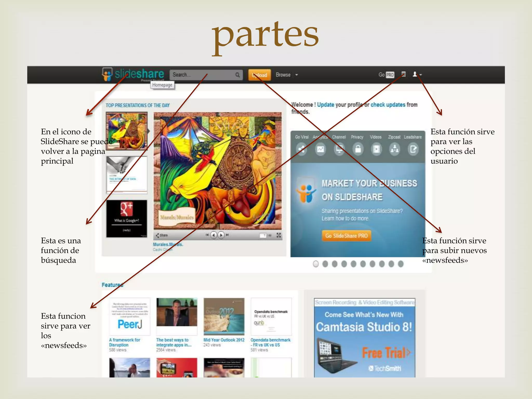Open the Mid Year Outlook 2012 link

(224, 340)
